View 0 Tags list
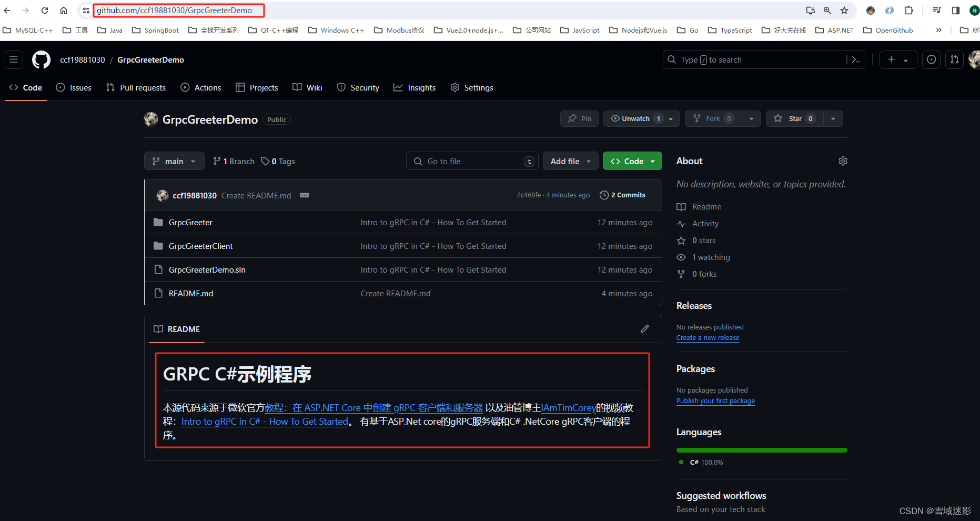 tap(278, 161)
